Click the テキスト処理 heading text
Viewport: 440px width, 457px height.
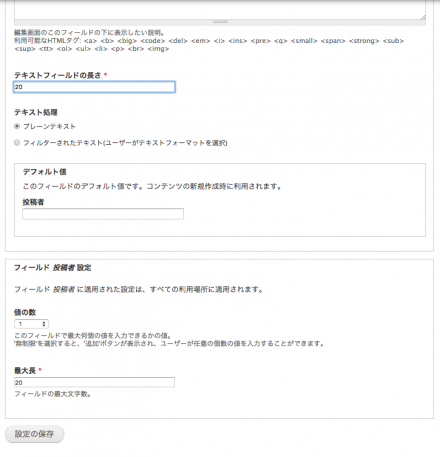pyautogui.click(x=36, y=112)
